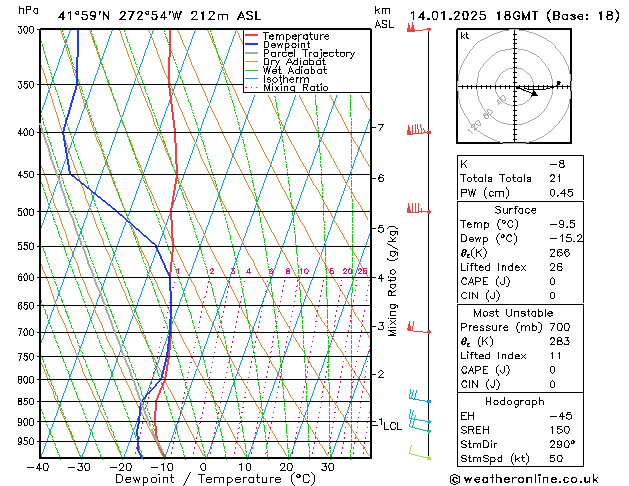Click the 14.01.2025 18GMT date title

tap(473, 16)
